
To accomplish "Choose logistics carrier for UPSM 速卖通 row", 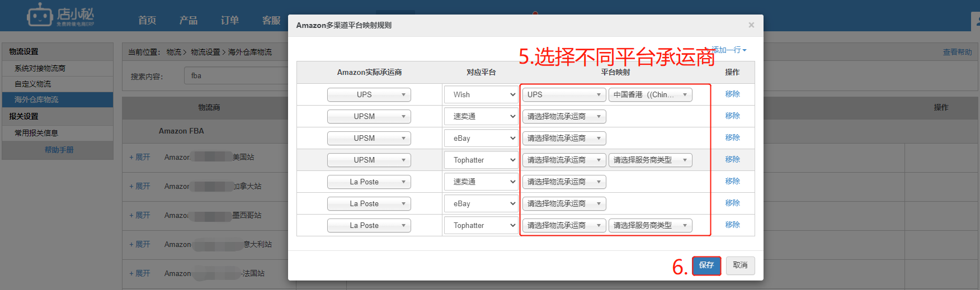I will click(x=564, y=116).
